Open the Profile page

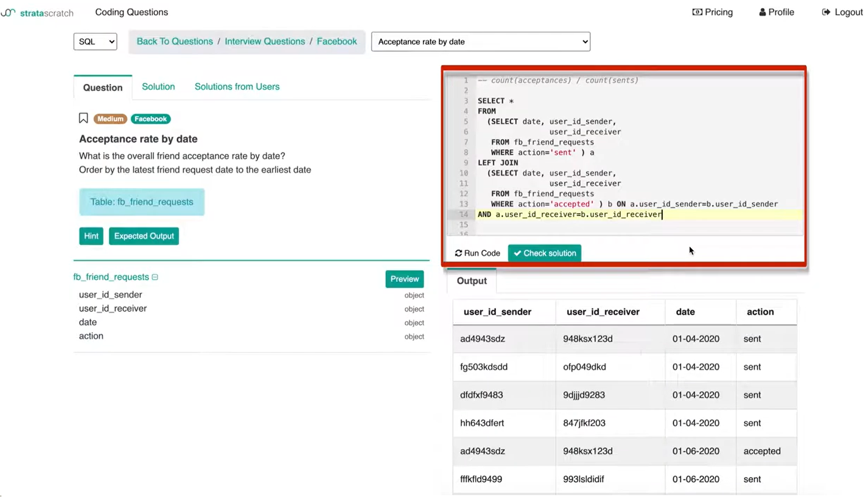(777, 12)
